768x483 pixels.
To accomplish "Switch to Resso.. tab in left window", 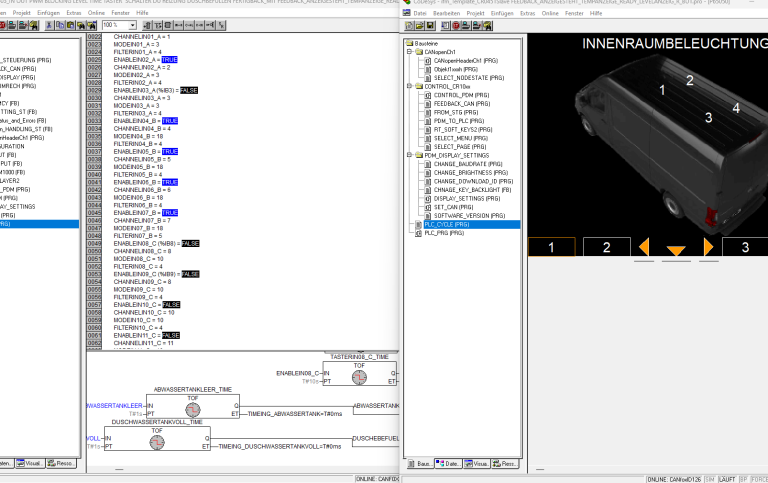I will coord(61,463).
